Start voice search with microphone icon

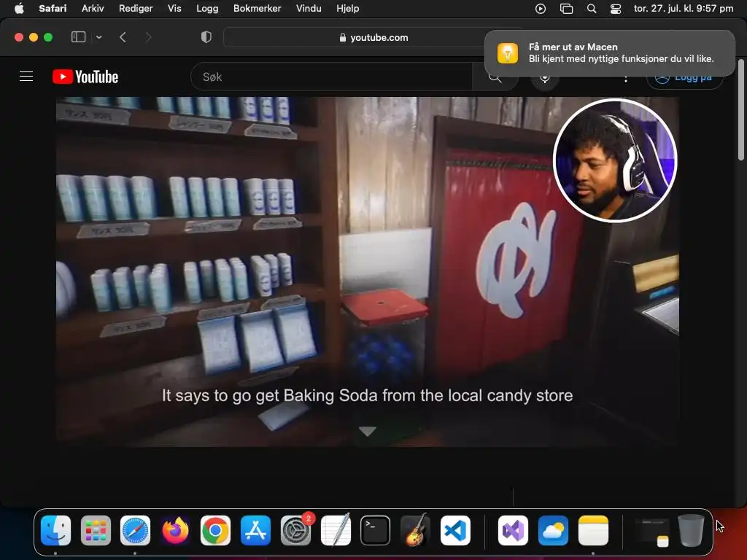[x=544, y=77]
